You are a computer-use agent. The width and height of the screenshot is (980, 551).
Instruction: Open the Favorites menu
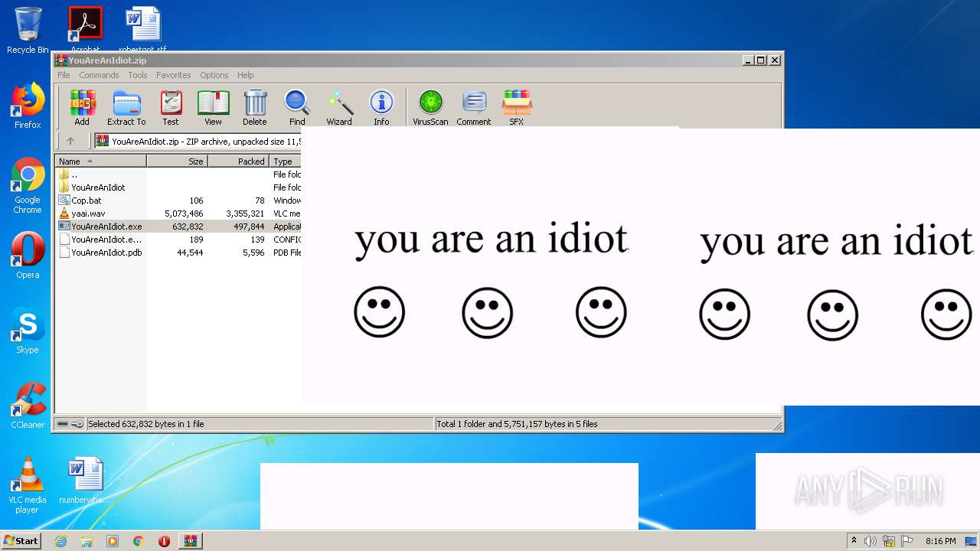coord(174,75)
